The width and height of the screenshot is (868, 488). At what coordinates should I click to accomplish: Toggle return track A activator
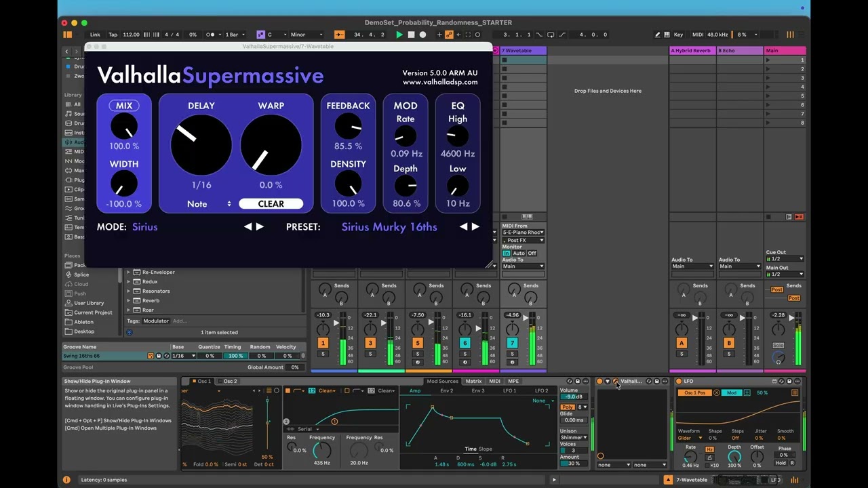pyautogui.click(x=682, y=343)
